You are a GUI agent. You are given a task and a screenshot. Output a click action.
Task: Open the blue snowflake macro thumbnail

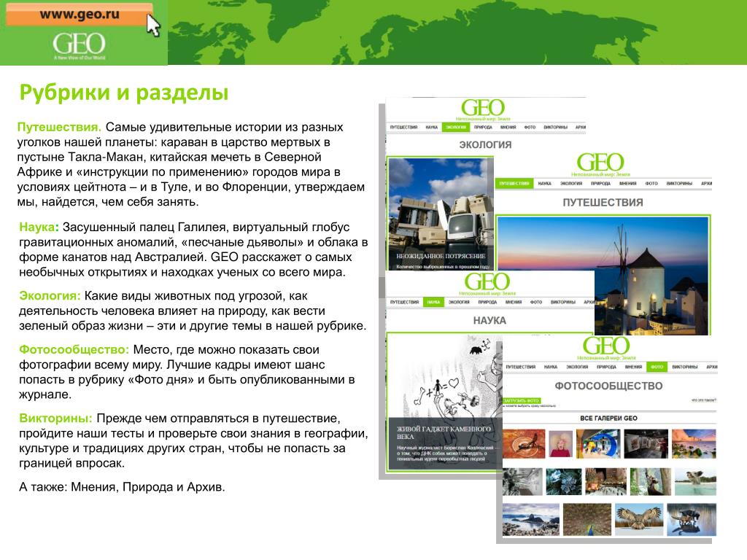coord(564,481)
